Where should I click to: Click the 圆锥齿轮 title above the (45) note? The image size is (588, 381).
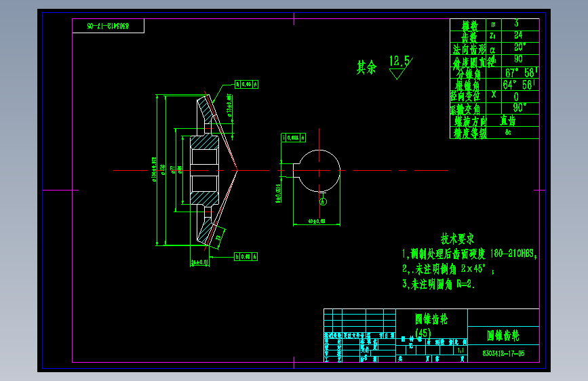coord(431,319)
